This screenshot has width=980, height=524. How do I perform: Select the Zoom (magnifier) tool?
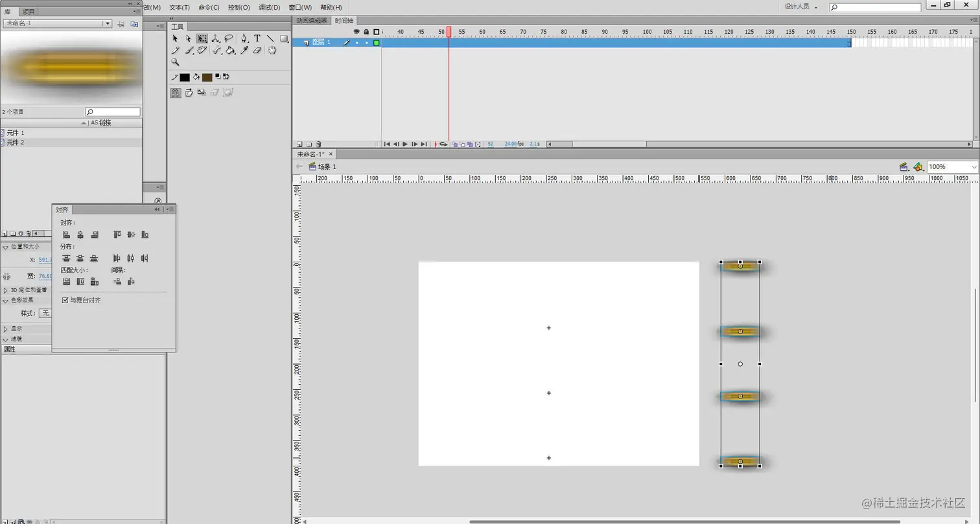point(176,62)
